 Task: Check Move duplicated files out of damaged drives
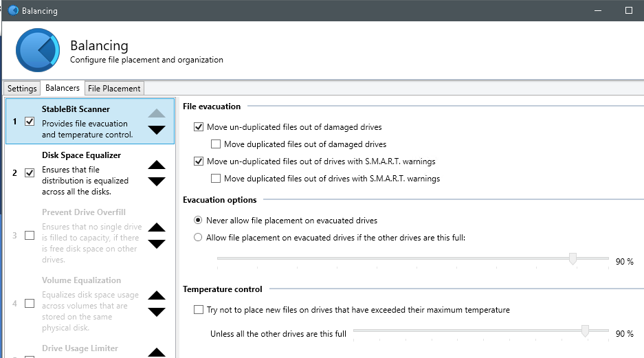tap(216, 144)
